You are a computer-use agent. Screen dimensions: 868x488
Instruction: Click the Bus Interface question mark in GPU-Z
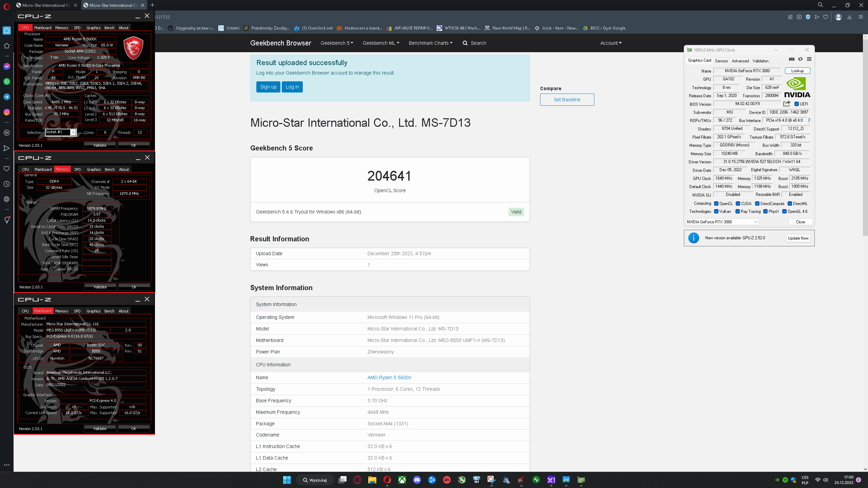pyautogui.click(x=809, y=120)
